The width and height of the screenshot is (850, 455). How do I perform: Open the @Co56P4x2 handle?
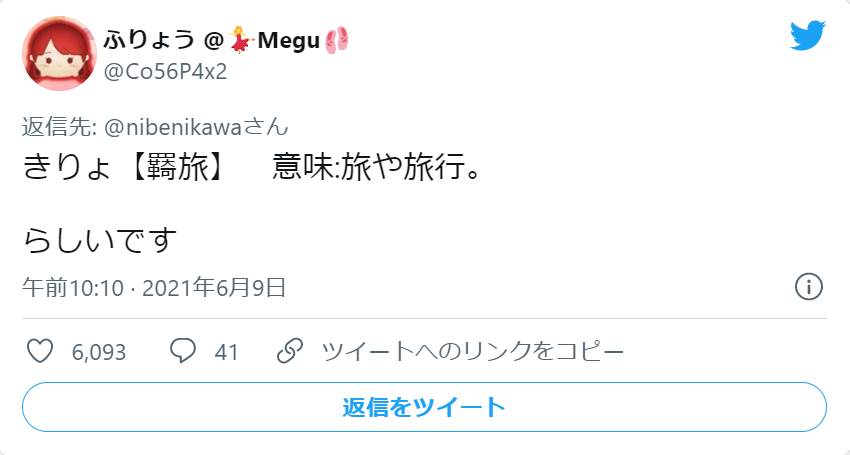coord(165,72)
